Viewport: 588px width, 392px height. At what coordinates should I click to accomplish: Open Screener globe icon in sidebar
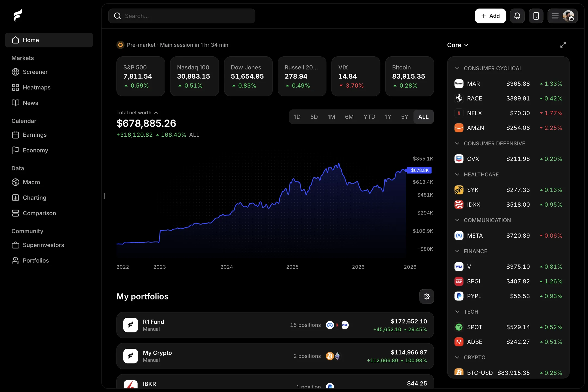(x=16, y=72)
